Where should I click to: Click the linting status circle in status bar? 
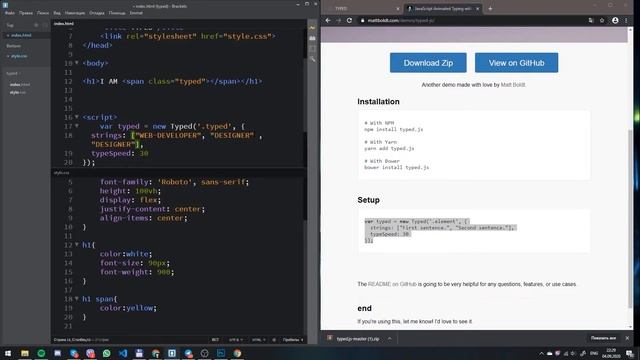click(x=274, y=340)
